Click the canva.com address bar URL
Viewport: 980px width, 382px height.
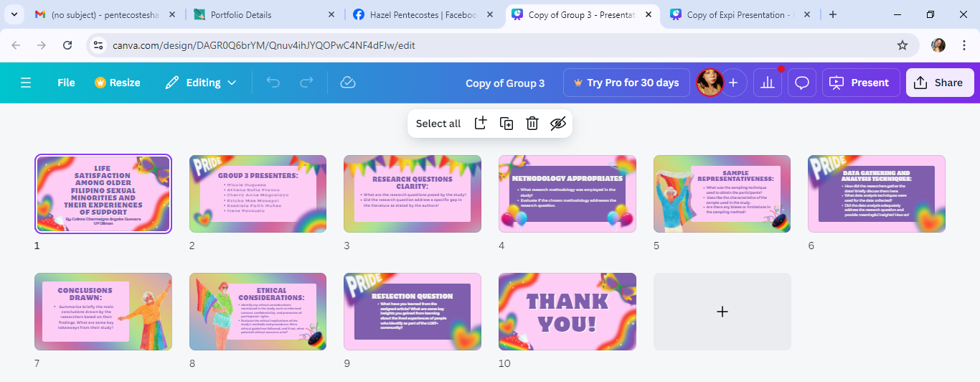[264, 45]
